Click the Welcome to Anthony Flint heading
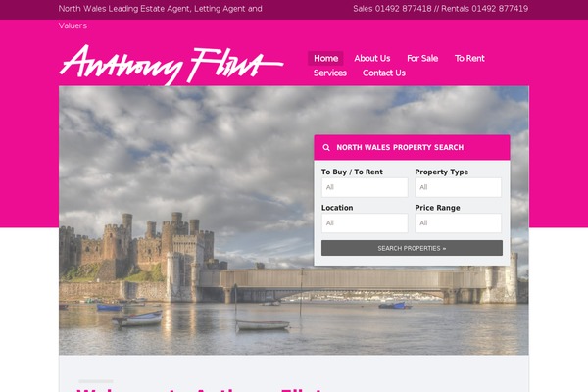Image resolution: width=588 pixels, height=392 pixels. click(199, 389)
